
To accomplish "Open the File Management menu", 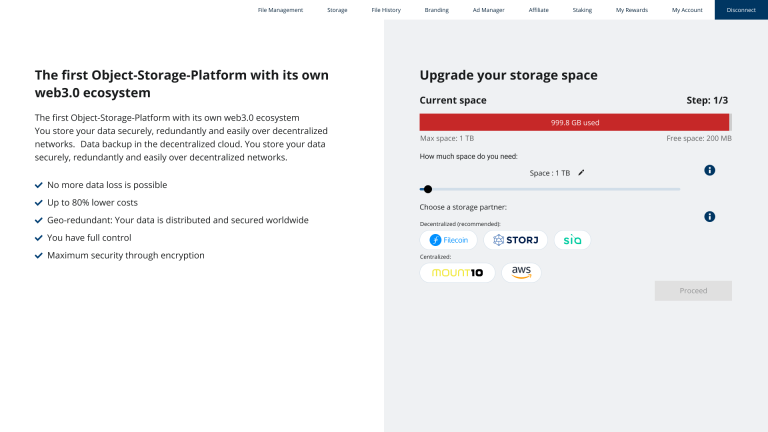I will (280, 10).
